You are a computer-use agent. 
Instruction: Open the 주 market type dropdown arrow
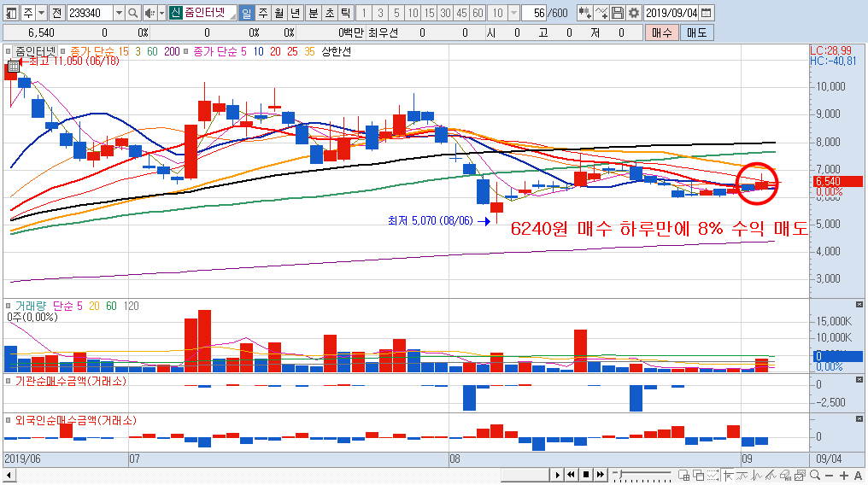pos(42,13)
